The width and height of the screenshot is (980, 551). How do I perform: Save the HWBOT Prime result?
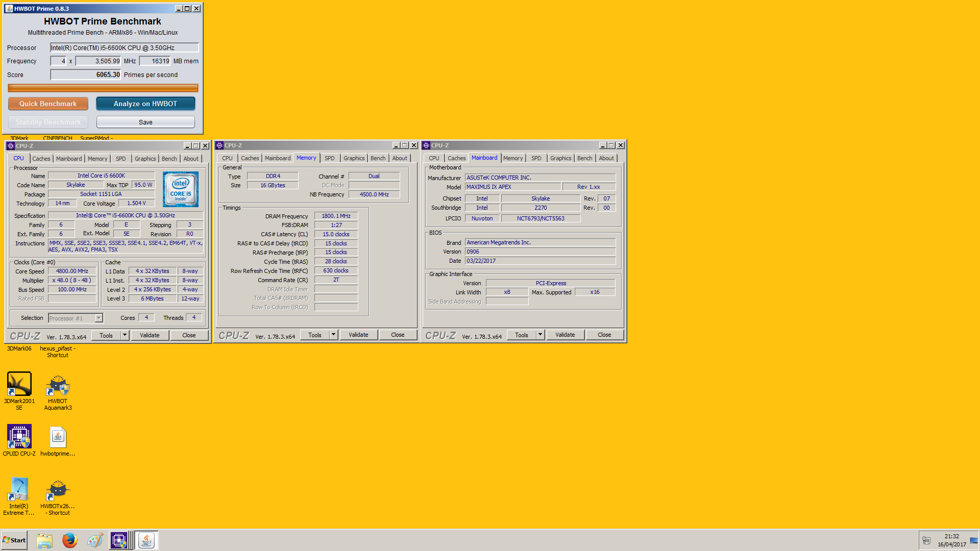coord(145,122)
